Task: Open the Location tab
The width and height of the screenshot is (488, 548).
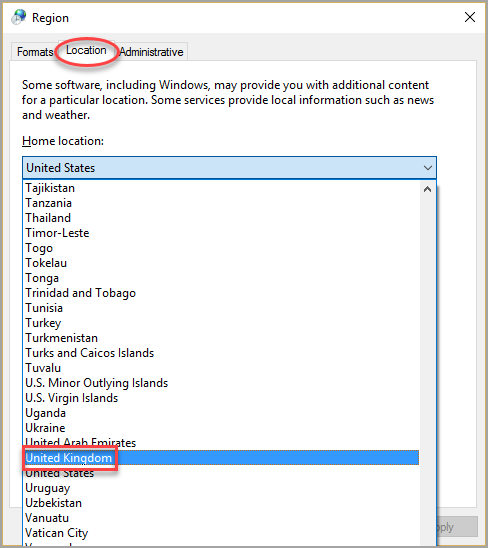Action: click(x=86, y=50)
